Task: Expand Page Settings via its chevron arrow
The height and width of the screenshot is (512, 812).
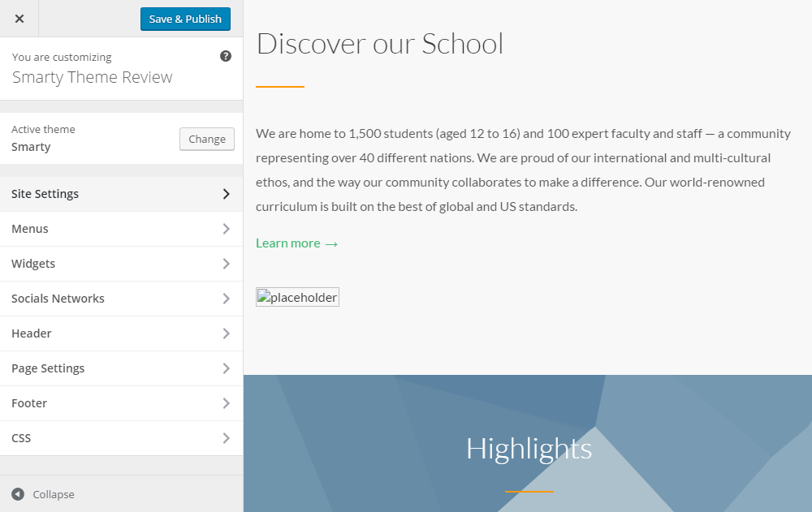Action: point(227,368)
